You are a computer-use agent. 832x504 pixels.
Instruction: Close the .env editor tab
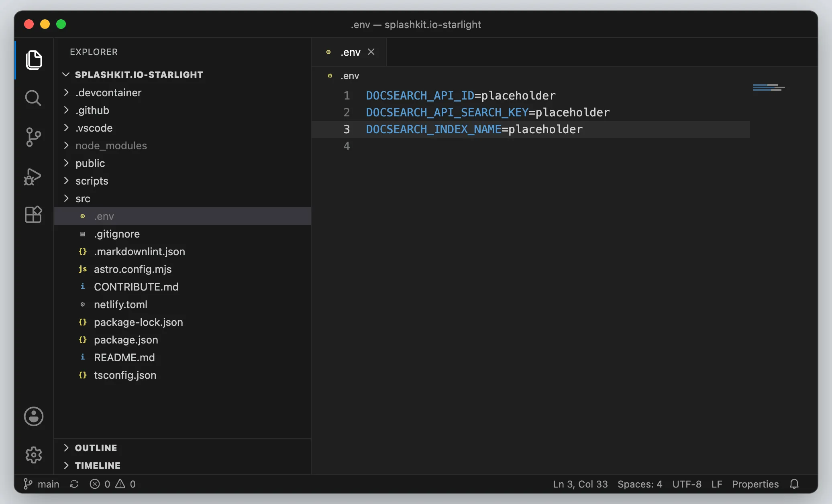click(371, 52)
